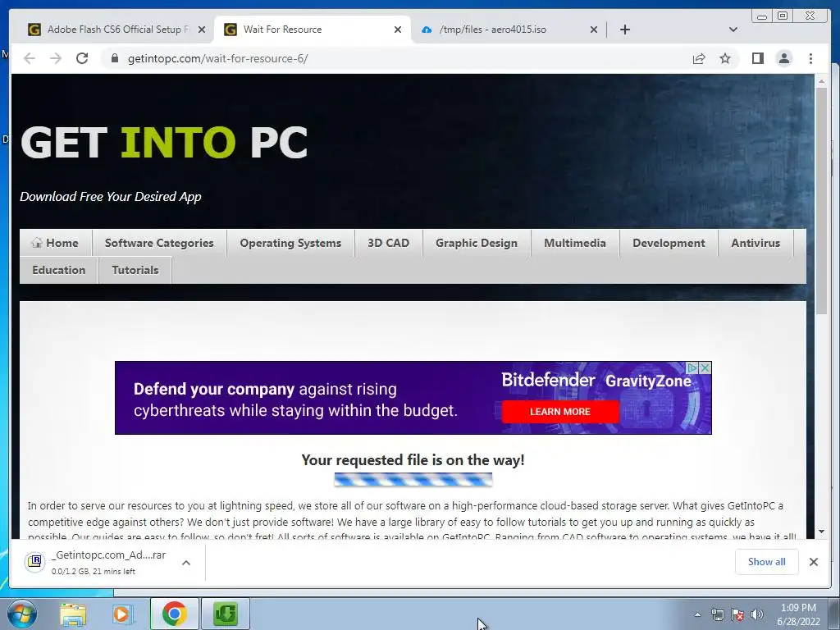Expand the tab search chevron
The height and width of the screenshot is (630, 840).
point(733,30)
